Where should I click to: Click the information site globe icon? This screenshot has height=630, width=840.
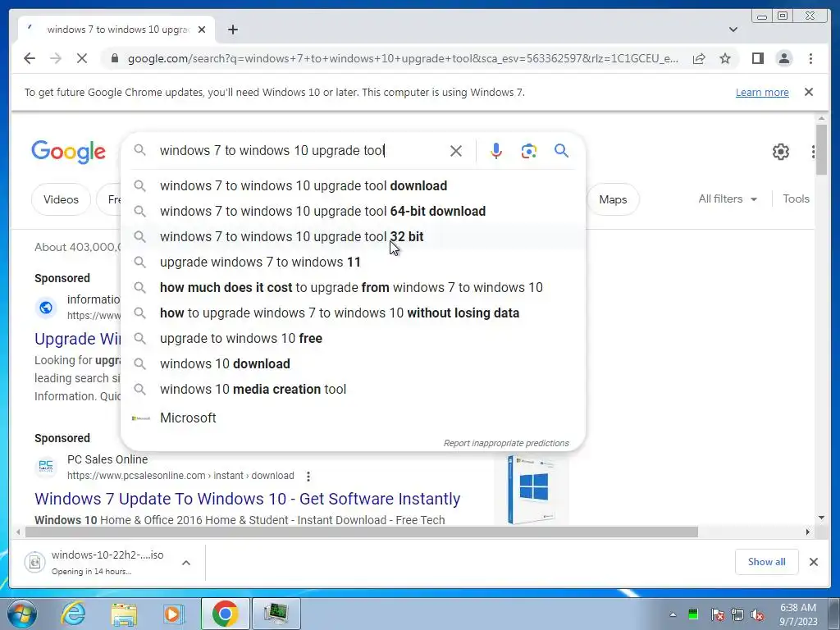click(46, 308)
